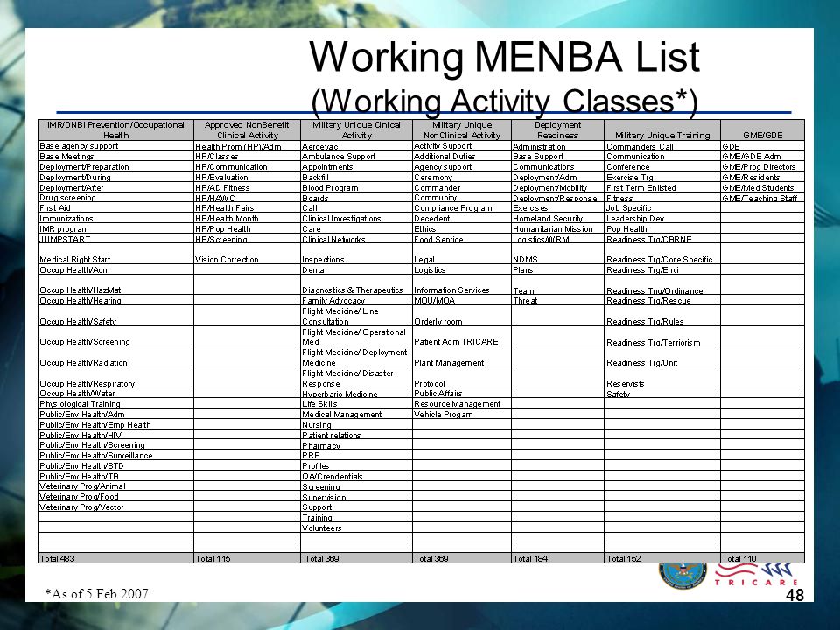The height and width of the screenshot is (630, 840).
Task: Select the 'Leadership Dev' cell
Action: (x=662, y=219)
